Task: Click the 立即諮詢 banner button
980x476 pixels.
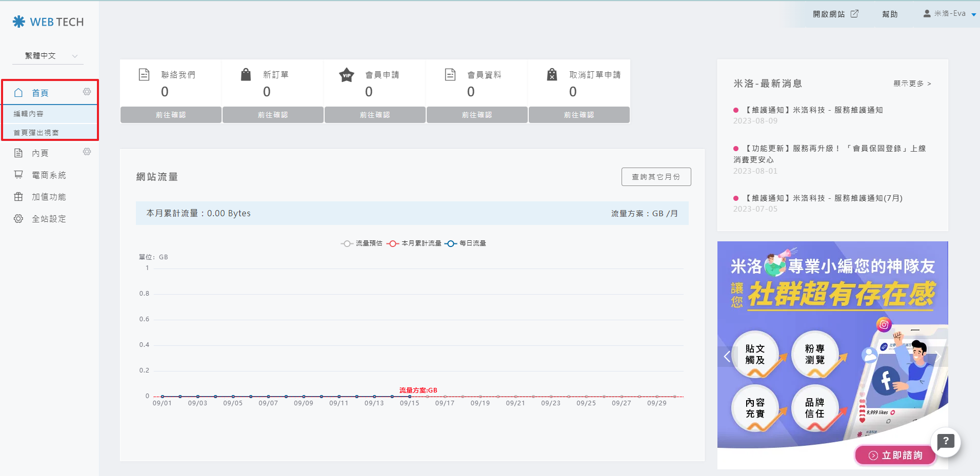Action: [x=895, y=455]
